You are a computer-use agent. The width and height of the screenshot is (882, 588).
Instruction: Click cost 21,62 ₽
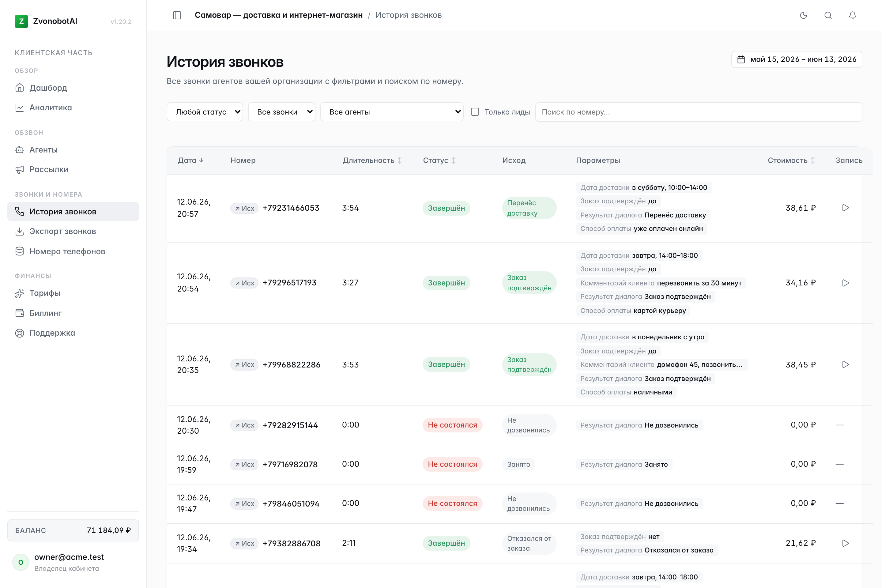click(801, 543)
